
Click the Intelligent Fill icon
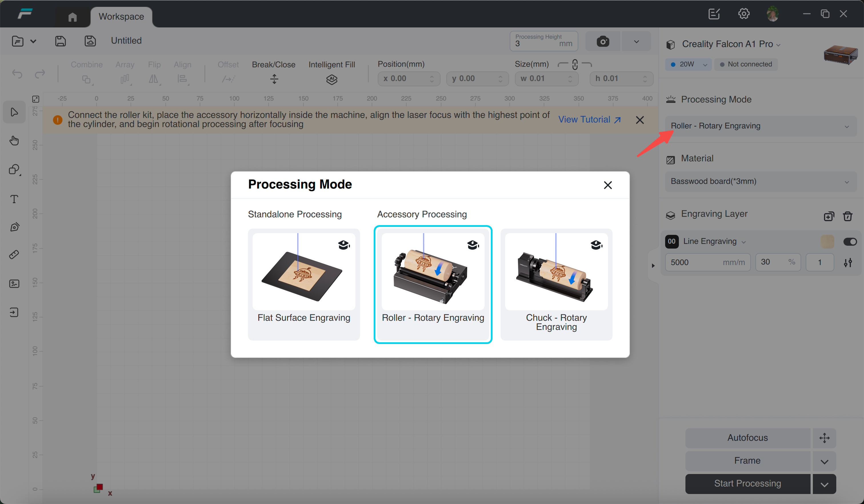(331, 79)
